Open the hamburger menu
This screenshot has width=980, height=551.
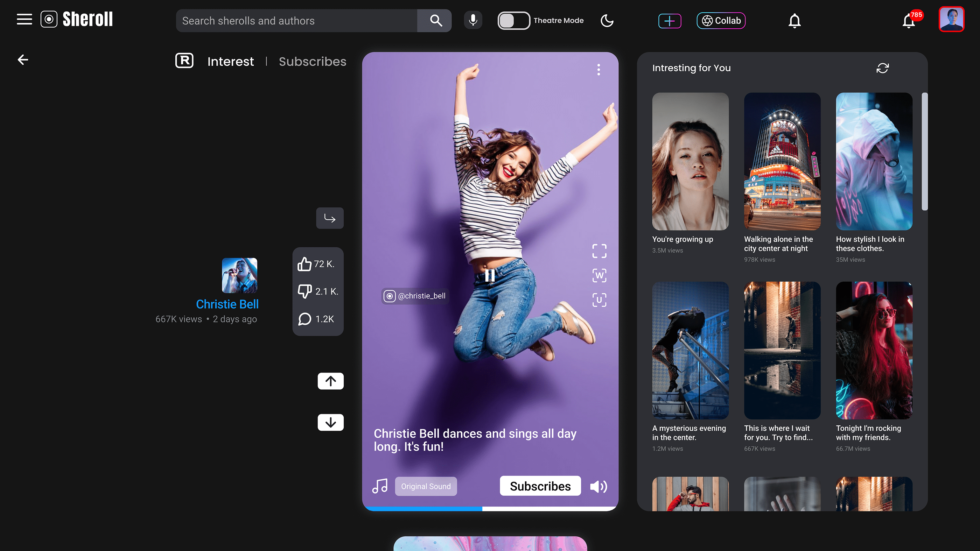(x=24, y=19)
